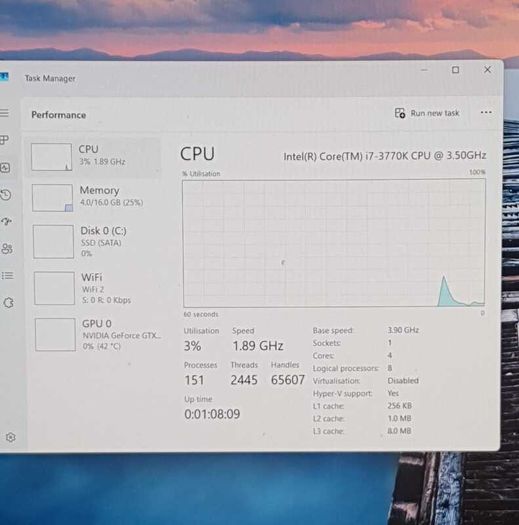Click the CPU utilisation graph
519x525 pixels.
click(x=334, y=243)
